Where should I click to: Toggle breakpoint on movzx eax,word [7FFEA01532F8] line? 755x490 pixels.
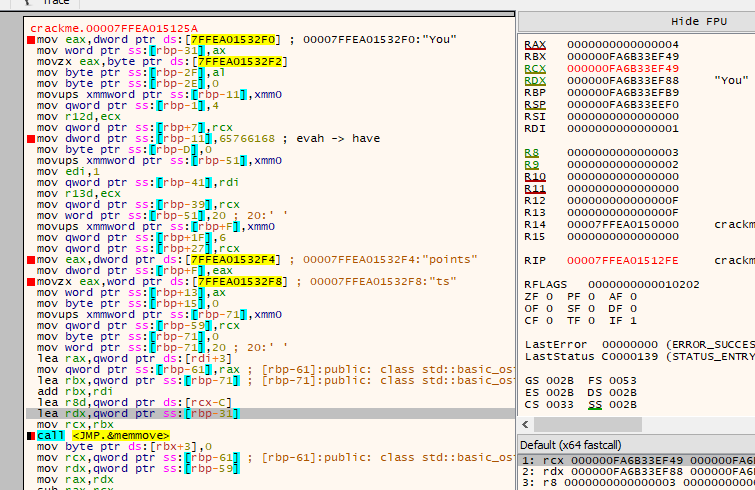(31, 282)
